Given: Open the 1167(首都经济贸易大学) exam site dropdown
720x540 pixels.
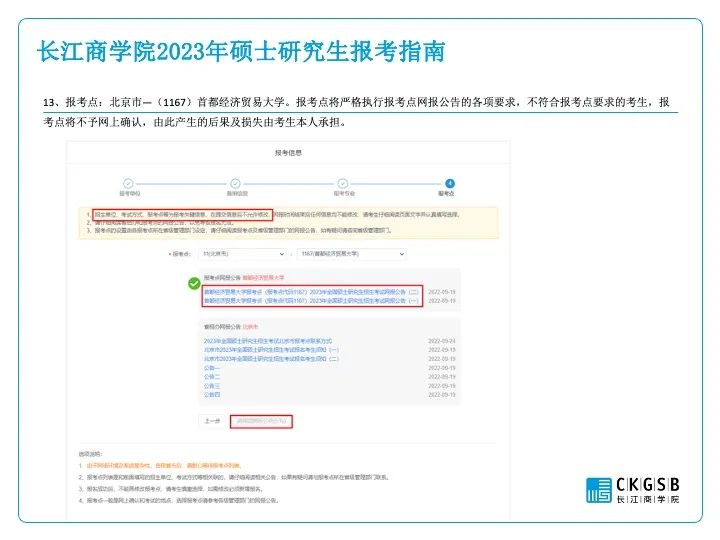Looking at the screenshot, I should point(352,253).
